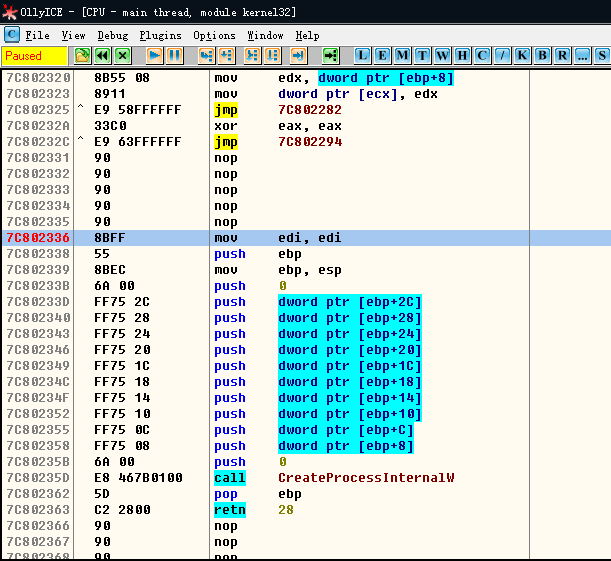This screenshot has width=611, height=561.
Task: Click the Go to address icon
Action: [x=330, y=55]
